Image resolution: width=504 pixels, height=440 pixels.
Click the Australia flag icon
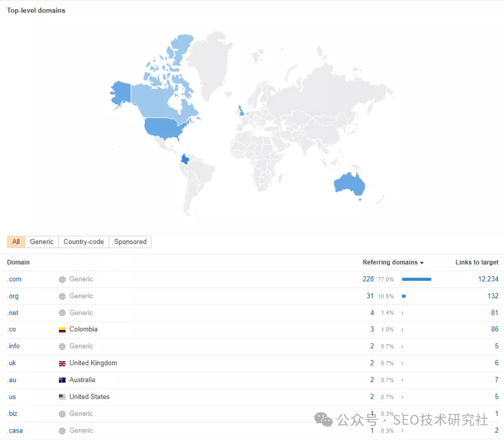(x=62, y=380)
